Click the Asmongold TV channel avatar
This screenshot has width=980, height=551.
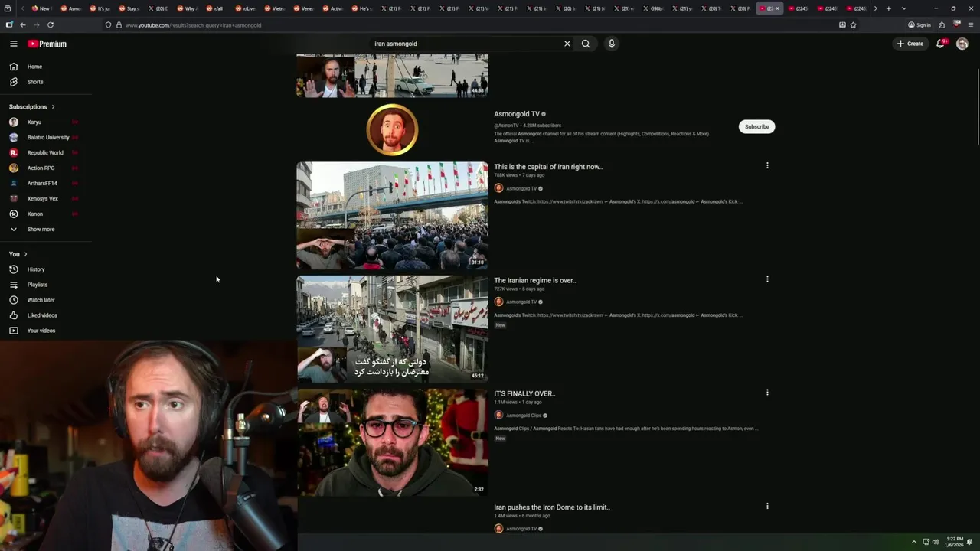(392, 129)
